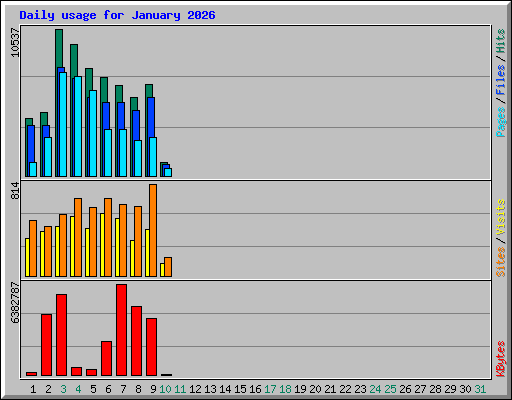512x400 pixels.
Task: Click the yellow Visits bar for day 8
Action: [132, 258]
